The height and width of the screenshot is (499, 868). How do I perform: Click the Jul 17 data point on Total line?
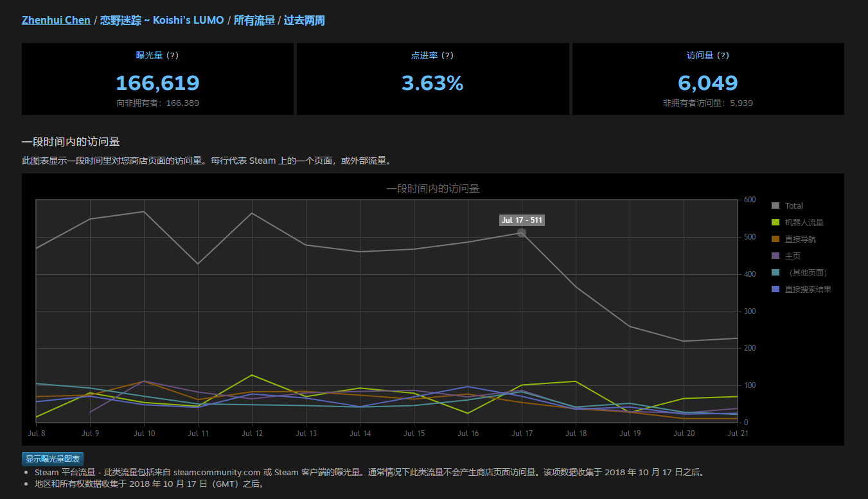tap(522, 233)
